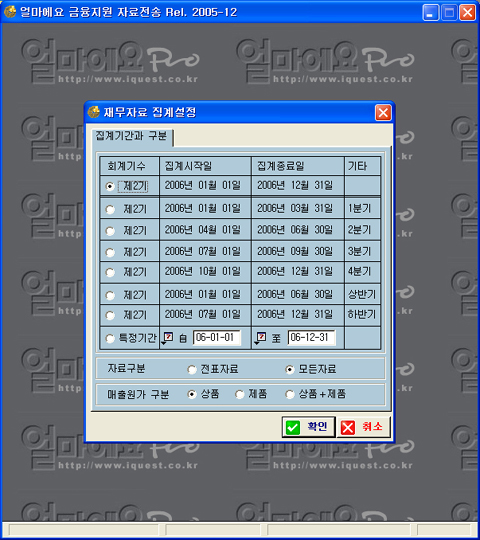This screenshot has width=480, height=540.
Task: Choose 제품 for 매출원가 구분
Action: (240, 394)
